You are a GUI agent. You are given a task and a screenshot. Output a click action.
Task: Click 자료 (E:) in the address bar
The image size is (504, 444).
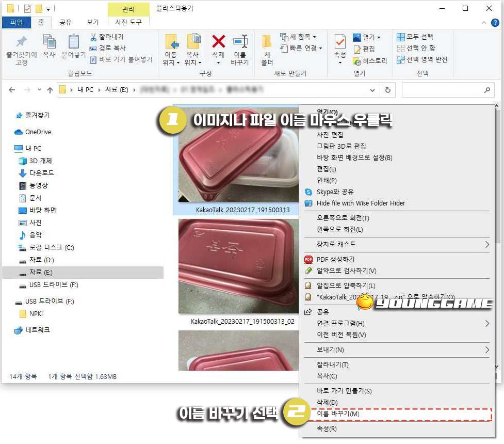117,90
